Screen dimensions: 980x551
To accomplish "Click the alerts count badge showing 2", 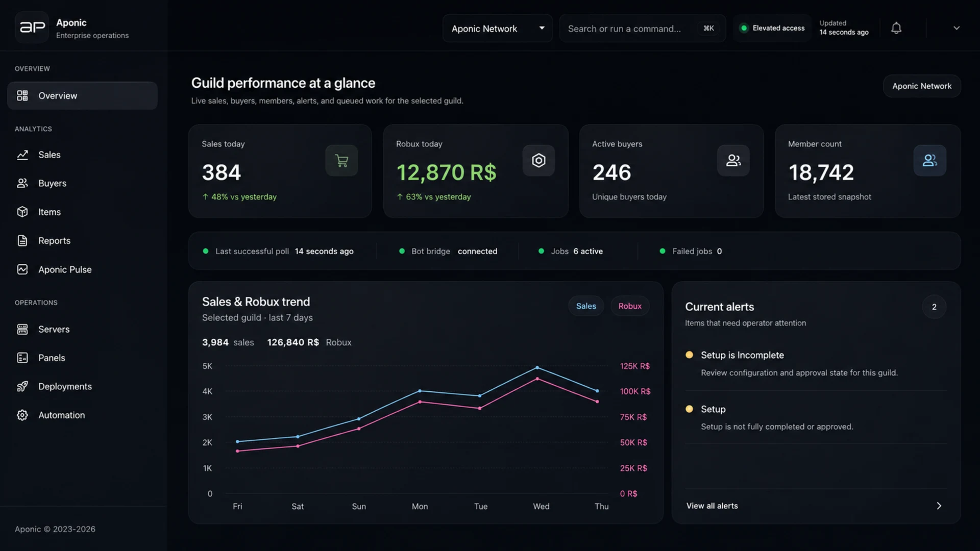I will (934, 307).
